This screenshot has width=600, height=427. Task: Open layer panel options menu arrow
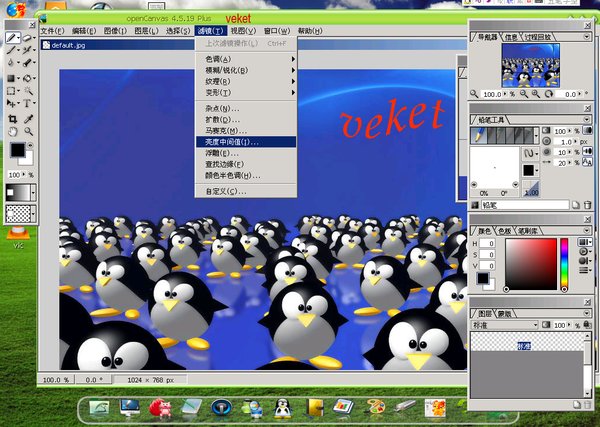(587, 313)
